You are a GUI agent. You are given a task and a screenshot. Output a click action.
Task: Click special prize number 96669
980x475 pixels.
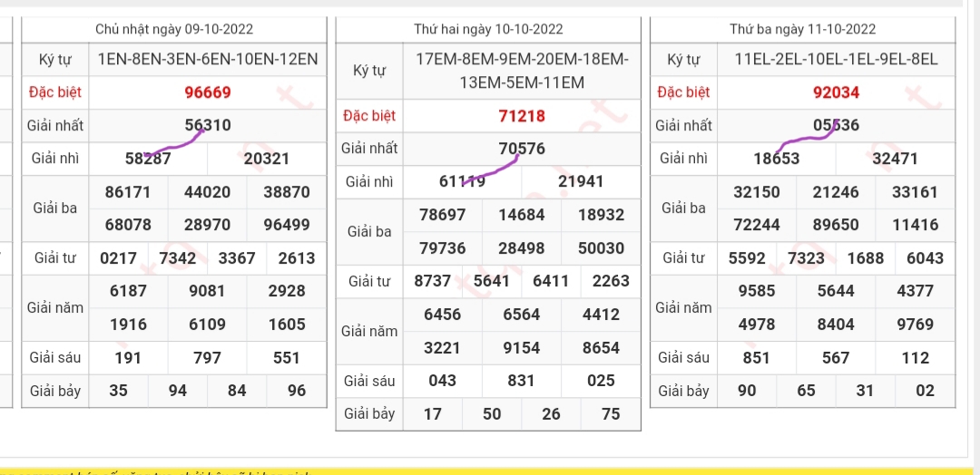coord(207,92)
